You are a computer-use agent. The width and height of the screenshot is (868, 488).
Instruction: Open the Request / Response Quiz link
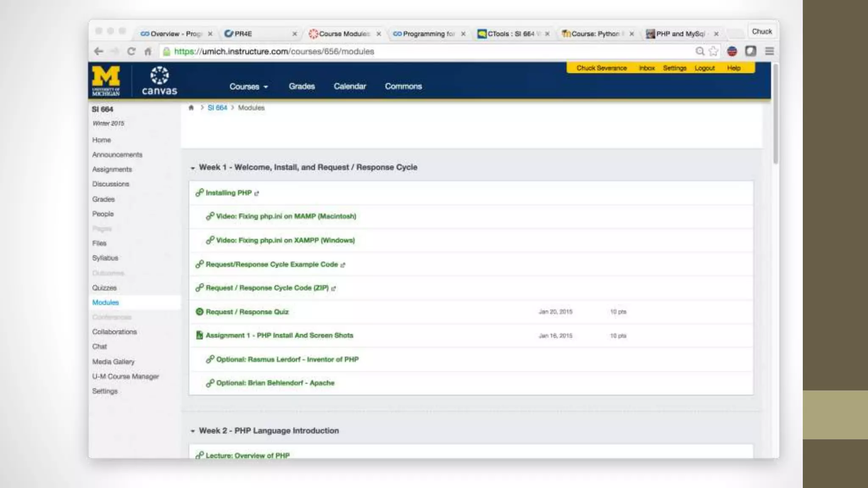tap(247, 312)
